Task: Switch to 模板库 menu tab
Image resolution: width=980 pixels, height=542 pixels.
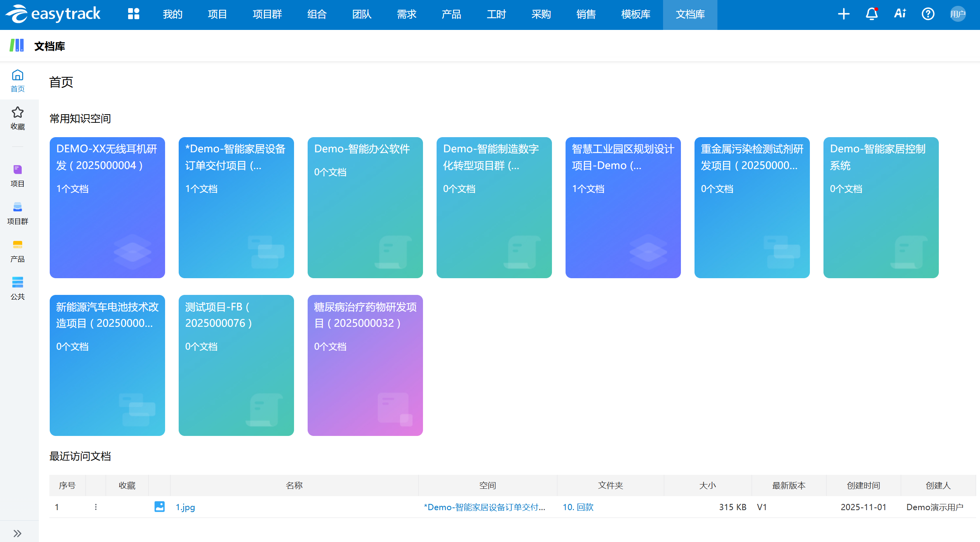Action: pos(635,14)
